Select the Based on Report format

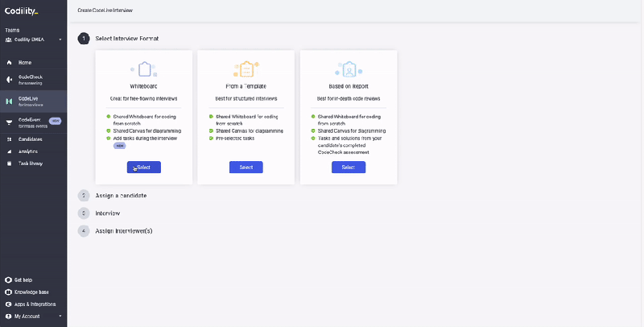349,168
